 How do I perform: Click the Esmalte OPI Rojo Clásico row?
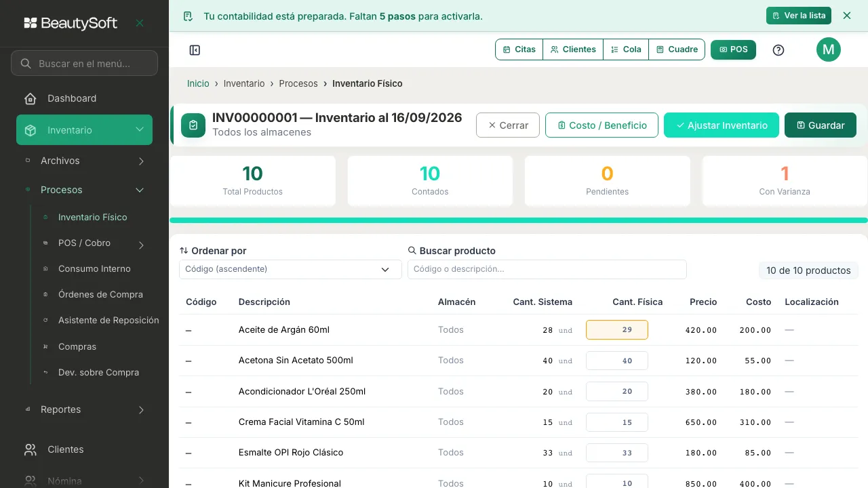[x=518, y=453]
